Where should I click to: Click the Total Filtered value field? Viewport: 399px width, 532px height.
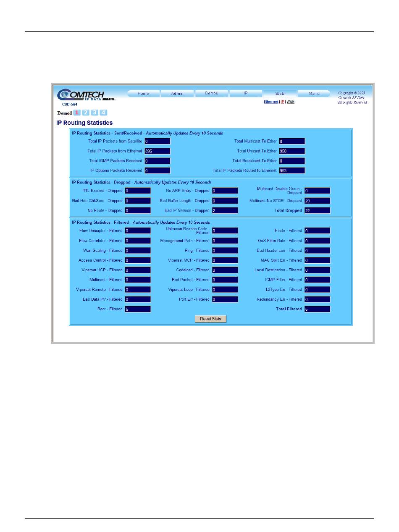tap(317, 309)
